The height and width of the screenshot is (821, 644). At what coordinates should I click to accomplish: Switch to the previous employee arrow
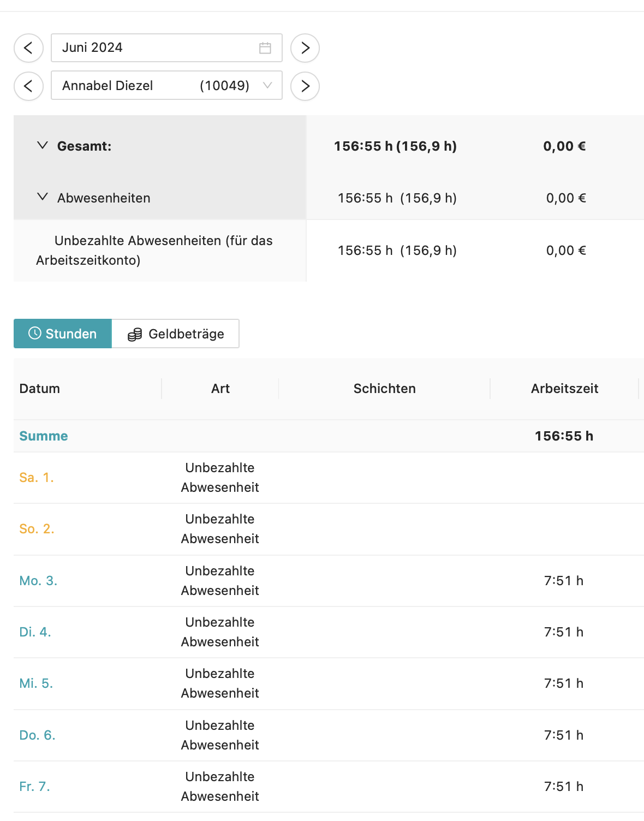28,86
